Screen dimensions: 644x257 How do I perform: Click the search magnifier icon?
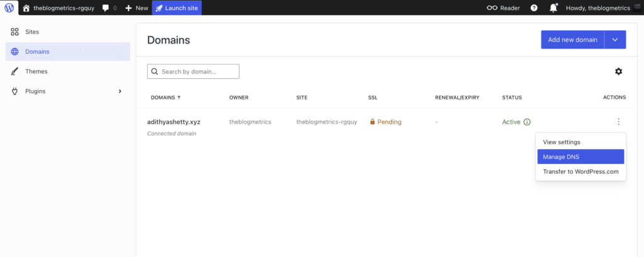point(155,71)
